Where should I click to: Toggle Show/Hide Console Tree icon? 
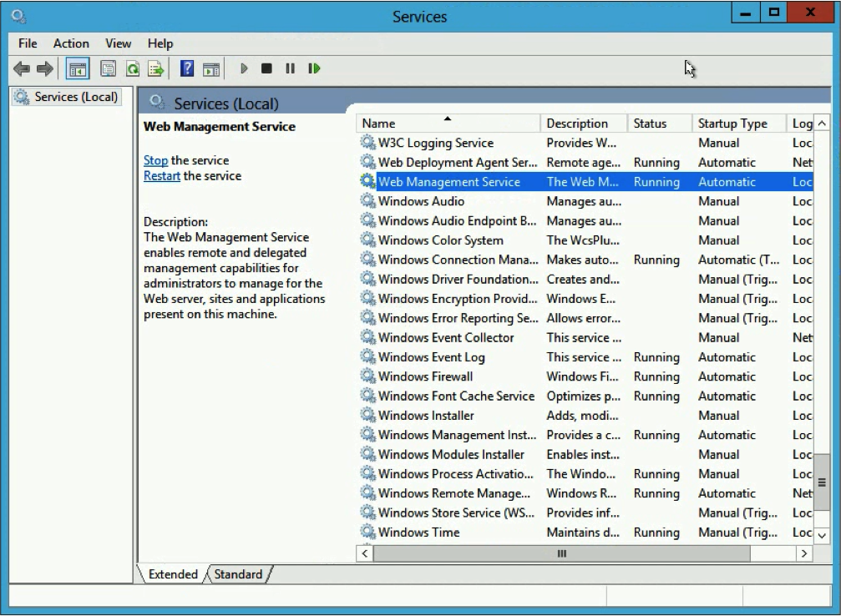(78, 68)
